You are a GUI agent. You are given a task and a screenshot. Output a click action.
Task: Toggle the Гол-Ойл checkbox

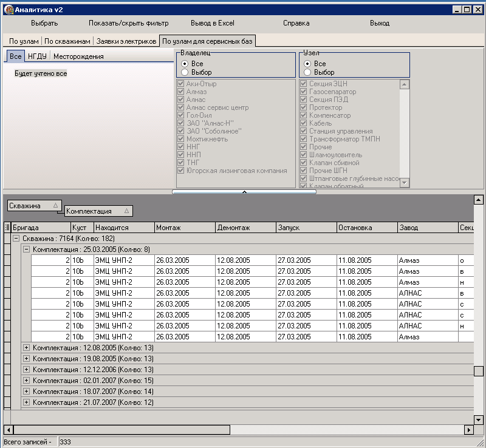[181, 115]
